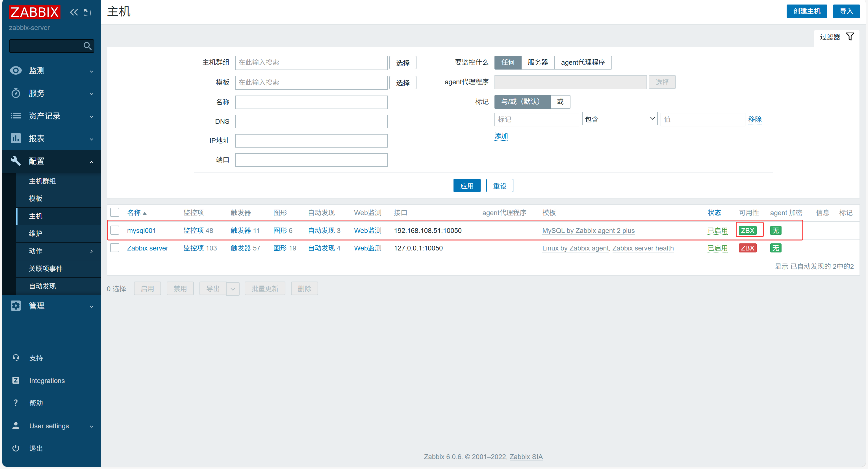868x469 pixels.
Task: Expand the 动作 submenu arrow
Action: coord(91,251)
